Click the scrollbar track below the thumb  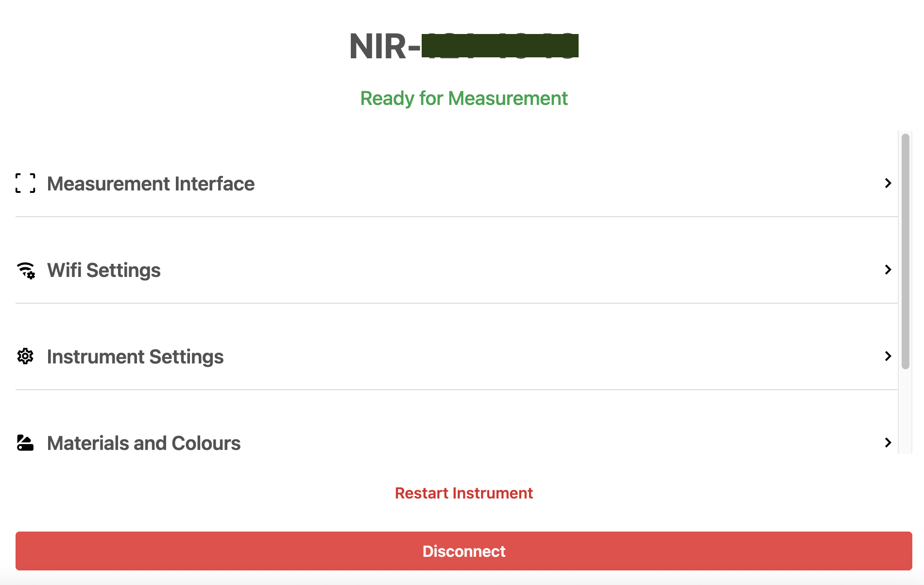point(905,413)
